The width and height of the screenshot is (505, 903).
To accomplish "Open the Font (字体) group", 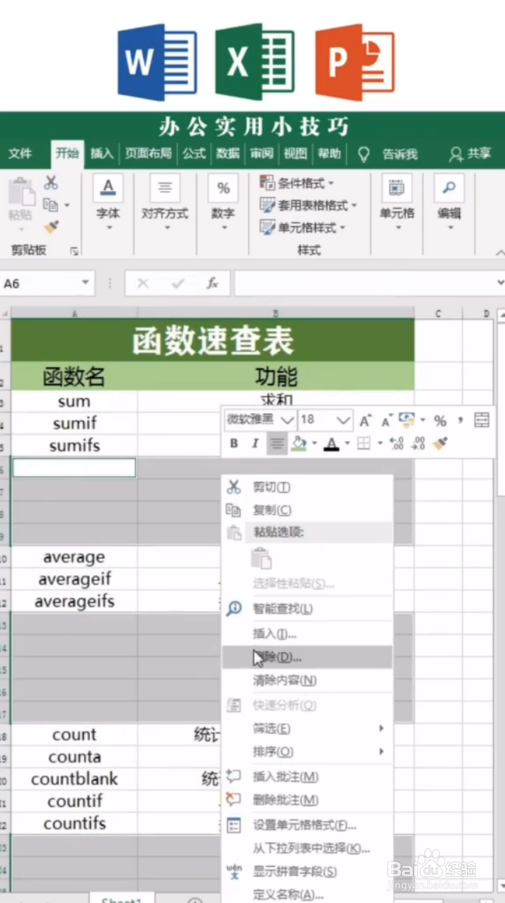I will (x=108, y=202).
